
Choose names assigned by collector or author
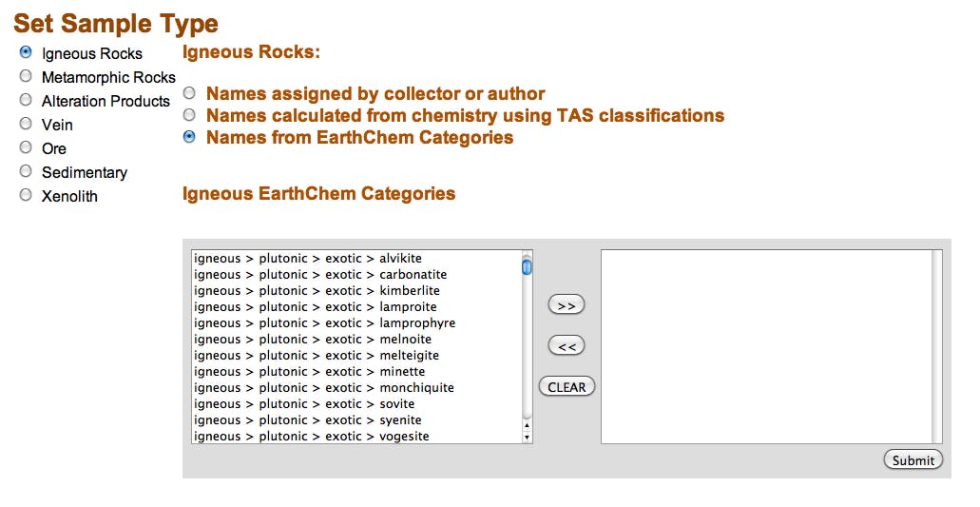(189, 93)
